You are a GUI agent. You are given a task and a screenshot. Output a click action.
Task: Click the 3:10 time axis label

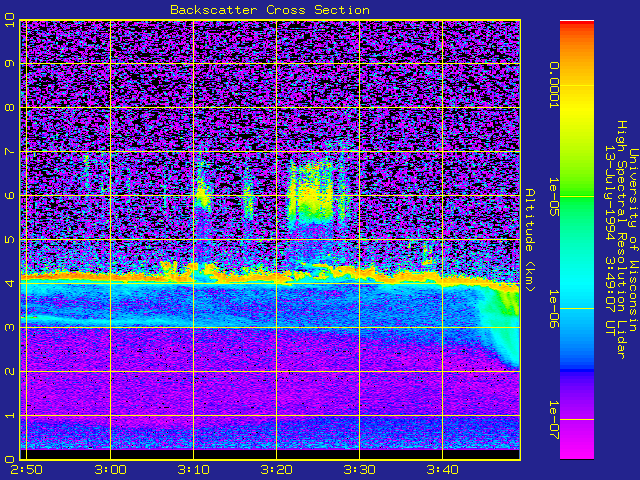click(193, 470)
